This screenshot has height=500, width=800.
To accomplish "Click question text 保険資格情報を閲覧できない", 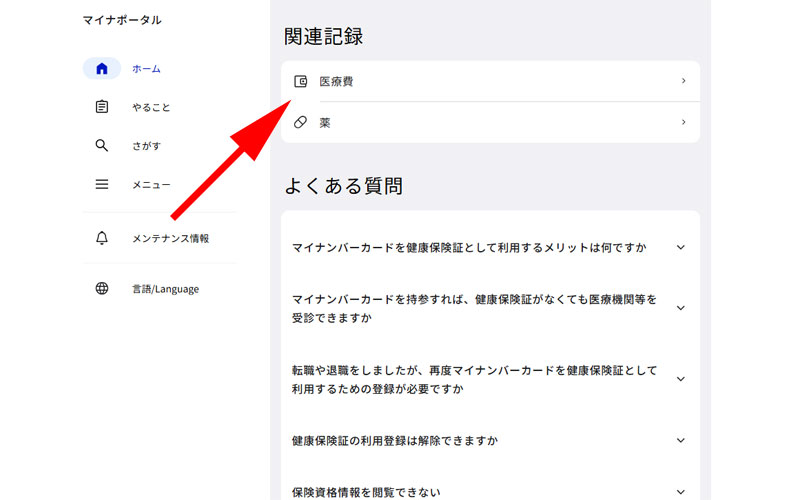I will click(366, 492).
